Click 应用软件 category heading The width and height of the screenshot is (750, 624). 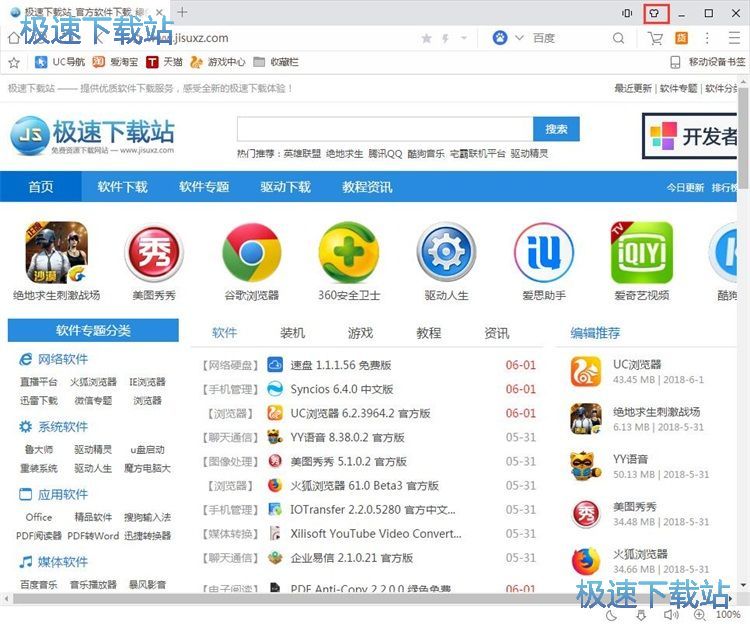pos(63,494)
